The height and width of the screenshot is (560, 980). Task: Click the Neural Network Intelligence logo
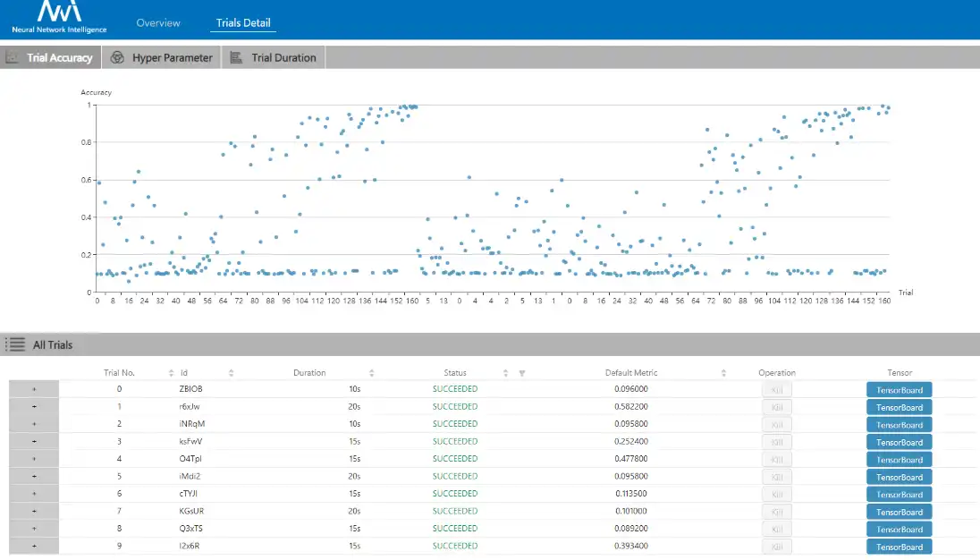coord(59,18)
